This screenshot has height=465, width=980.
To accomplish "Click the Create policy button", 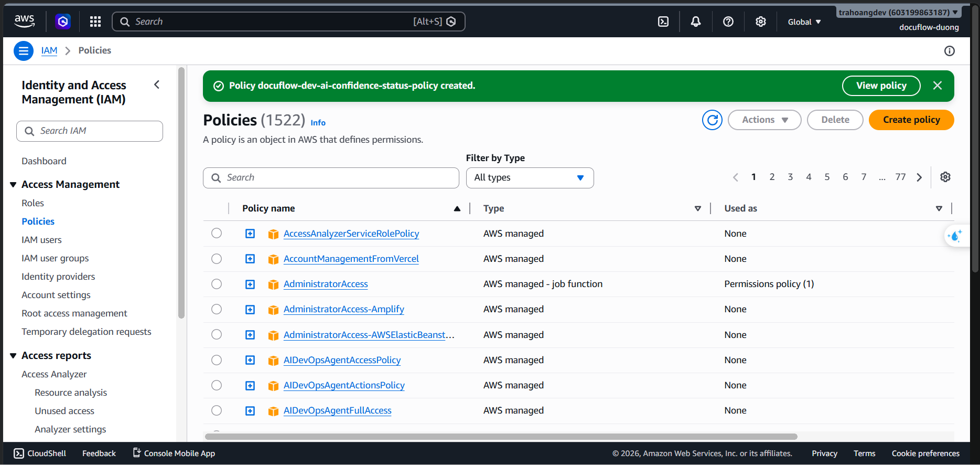I will point(911,120).
